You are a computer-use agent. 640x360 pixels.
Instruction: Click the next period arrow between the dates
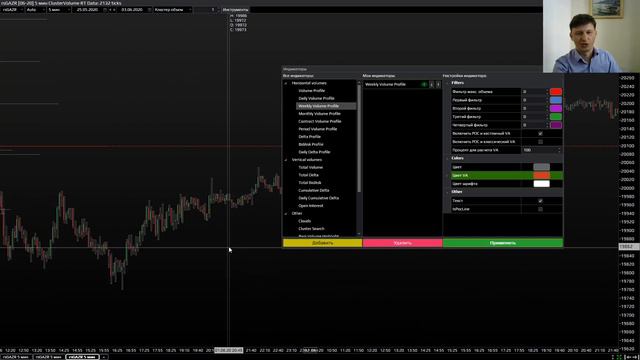coord(114,9)
